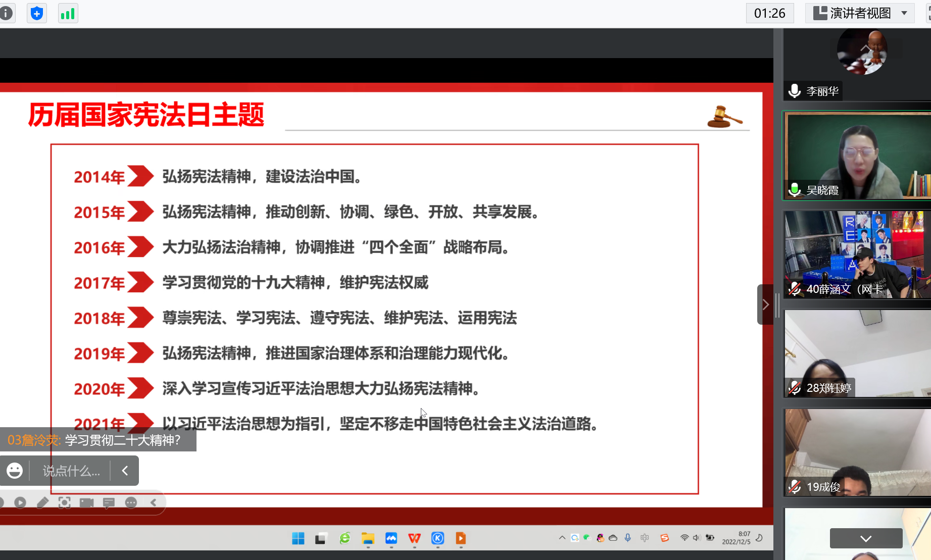Collapse the chat input bar
The height and width of the screenshot is (560, 931).
pyautogui.click(x=125, y=471)
